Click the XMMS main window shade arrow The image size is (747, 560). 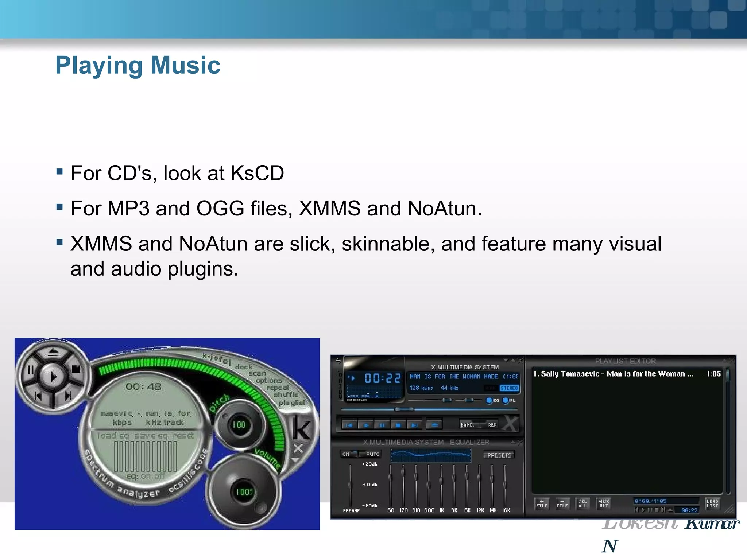[x=513, y=360]
